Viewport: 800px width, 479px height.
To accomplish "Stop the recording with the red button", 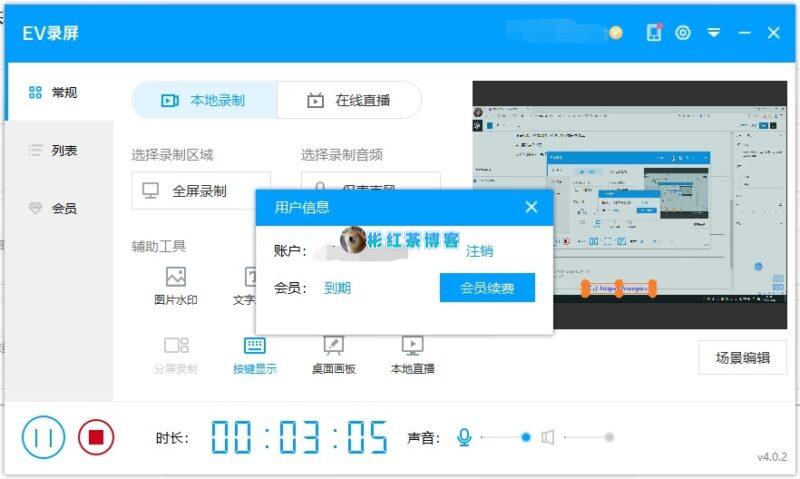I will pos(96,437).
